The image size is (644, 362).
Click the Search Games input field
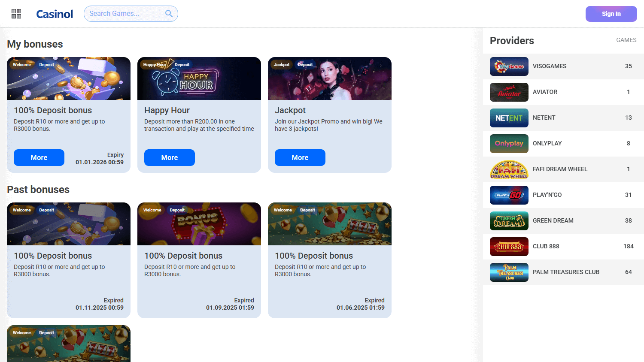pos(125,13)
